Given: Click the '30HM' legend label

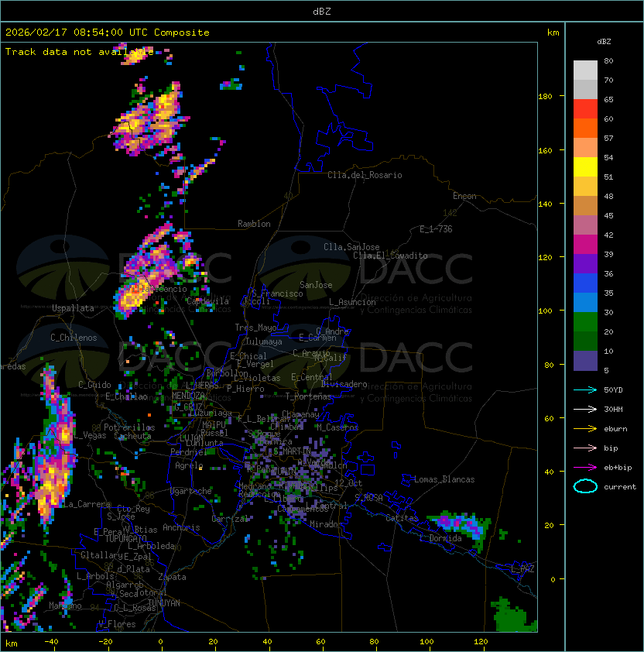Looking at the screenshot, I should click(613, 409).
